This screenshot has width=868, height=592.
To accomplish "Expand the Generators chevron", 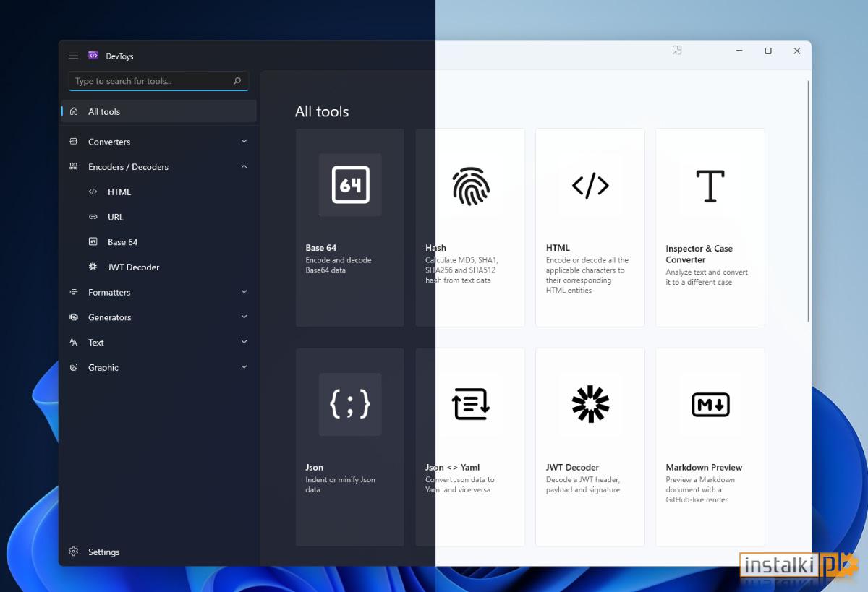I will pos(244,317).
